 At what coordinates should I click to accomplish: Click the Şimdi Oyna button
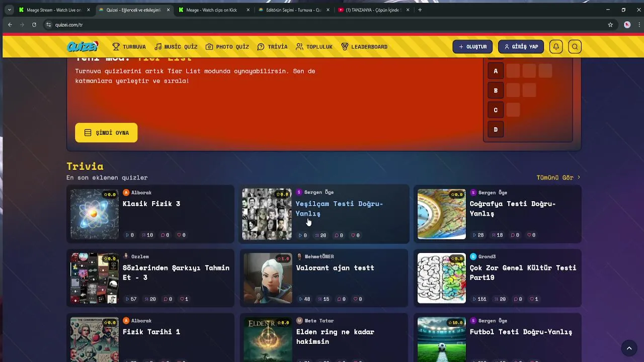click(x=106, y=133)
